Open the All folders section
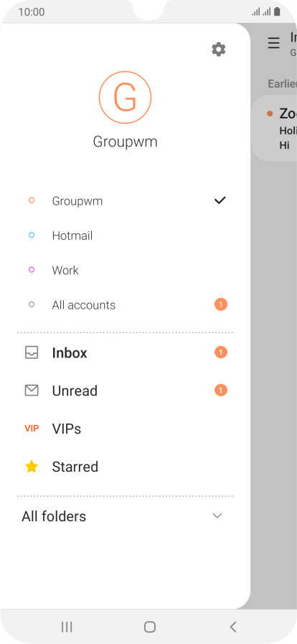Viewport: 297px width, 644px height. [x=125, y=516]
